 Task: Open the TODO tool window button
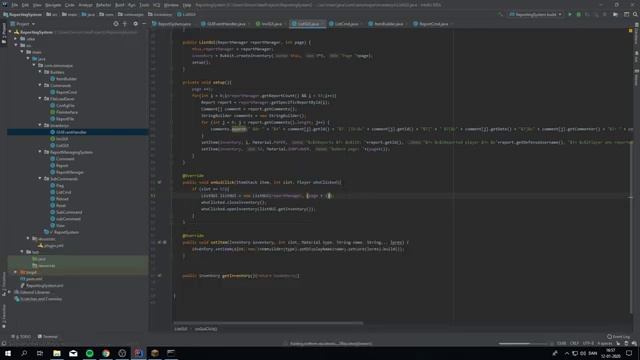click(x=22, y=337)
